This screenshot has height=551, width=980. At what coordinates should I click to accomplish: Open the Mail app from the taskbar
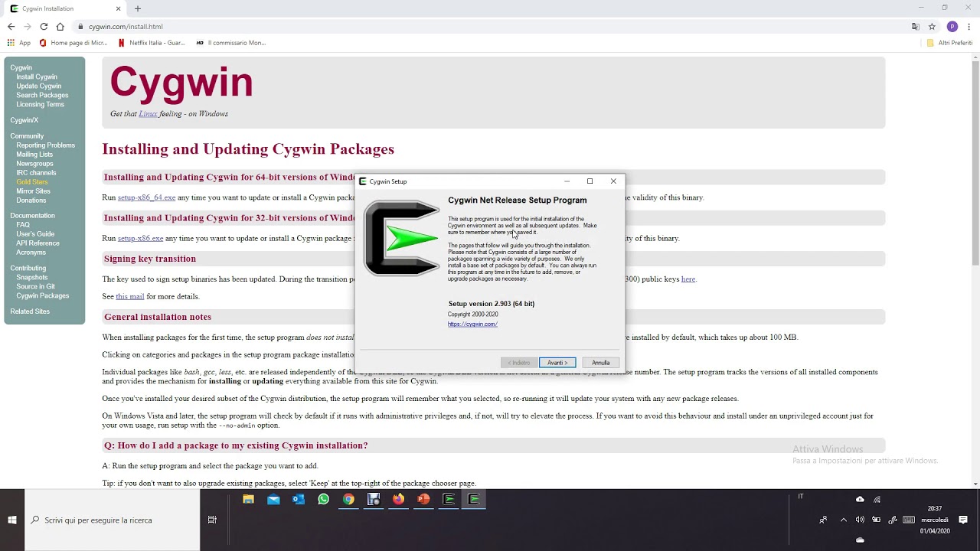coord(273,499)
